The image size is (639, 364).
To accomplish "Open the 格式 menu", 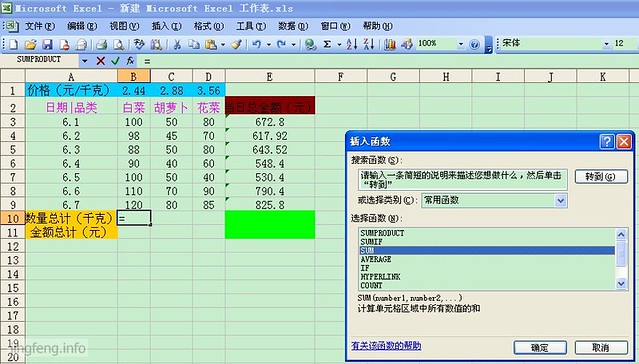I will (x=209, y=26).
